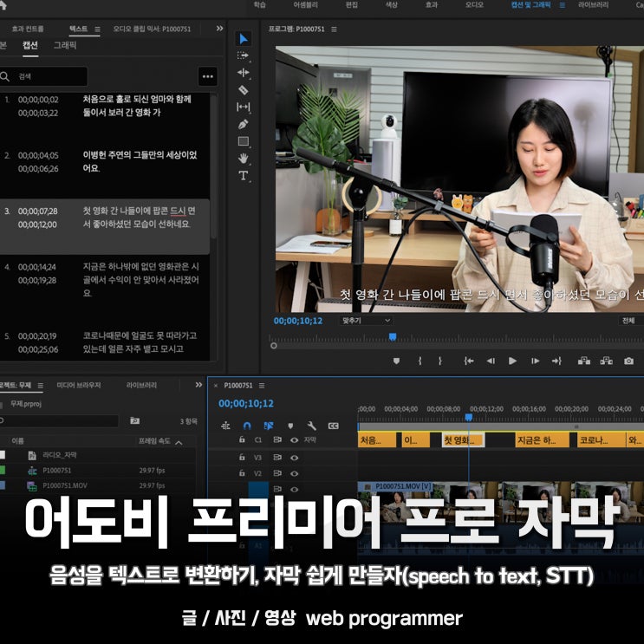Select the Track Select Forward tool
The image size is (644, 644).
[243, 55]
